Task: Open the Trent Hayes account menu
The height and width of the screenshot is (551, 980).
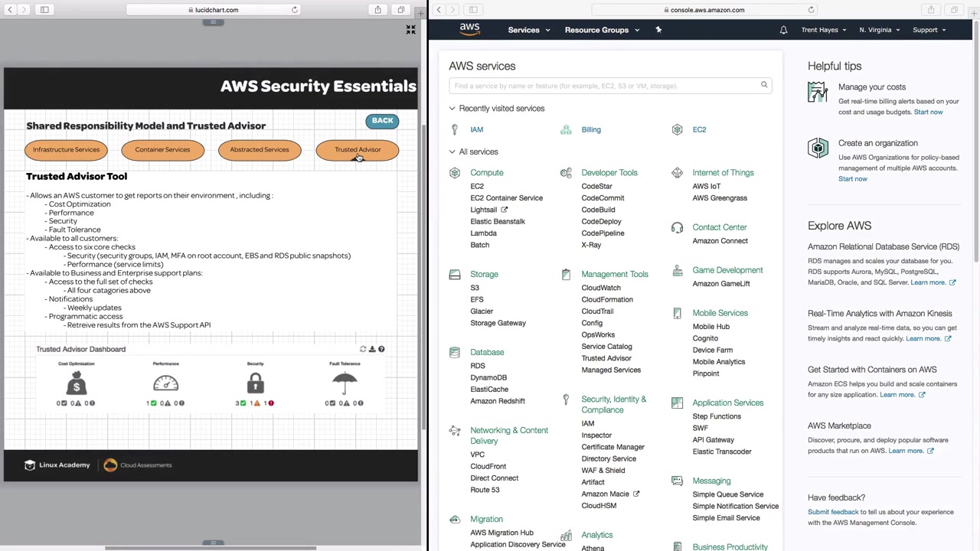Action: click(x=823, y=30)
